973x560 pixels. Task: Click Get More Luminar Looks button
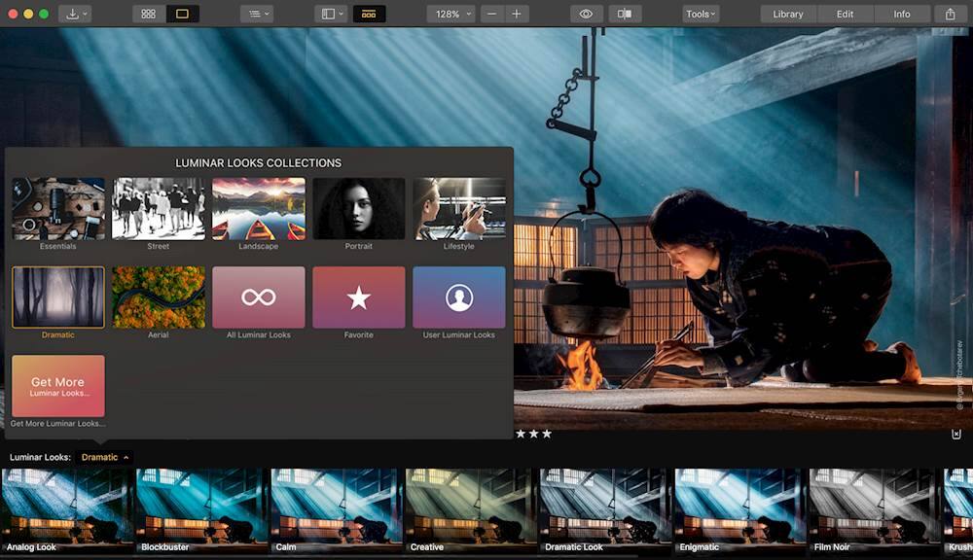(57, 386)
